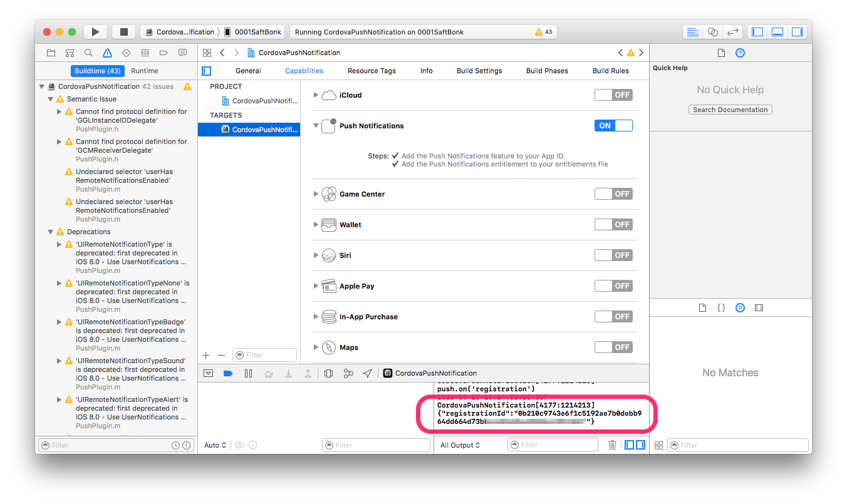Image resolution: width=847 pixels, height=504 pixels.
Task: Click the Search Documentation button
Action: click(x=730, y=110)
